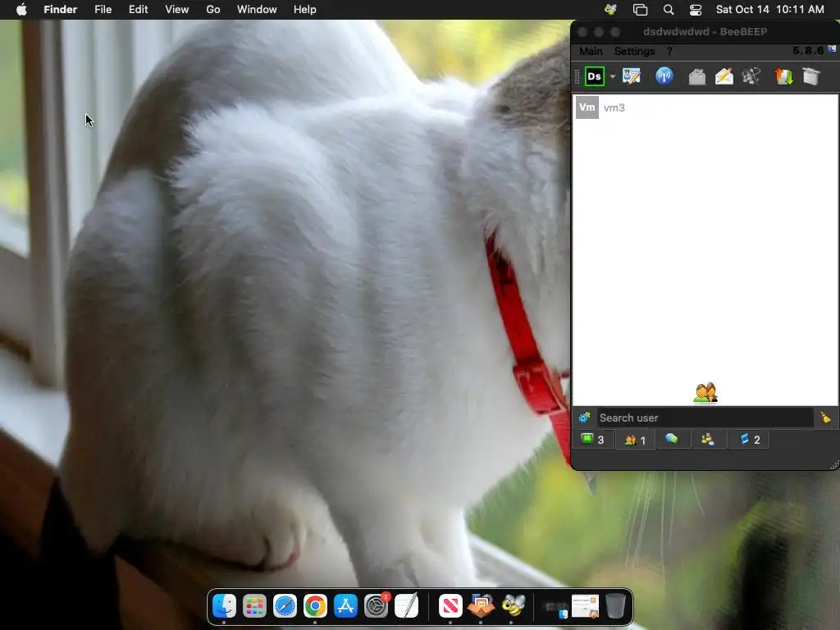
Task: Open Spotlight search magnifier
Action: pos(668,10)
